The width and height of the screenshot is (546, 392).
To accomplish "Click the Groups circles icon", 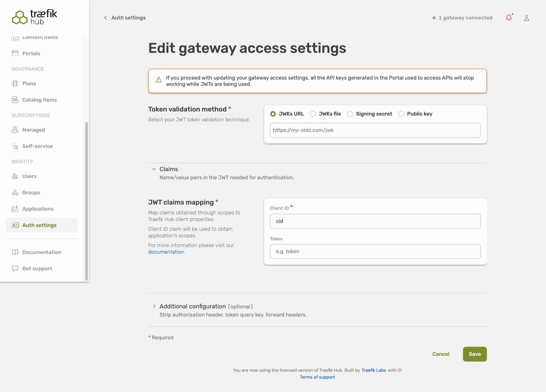I will (x=15, y=193).
